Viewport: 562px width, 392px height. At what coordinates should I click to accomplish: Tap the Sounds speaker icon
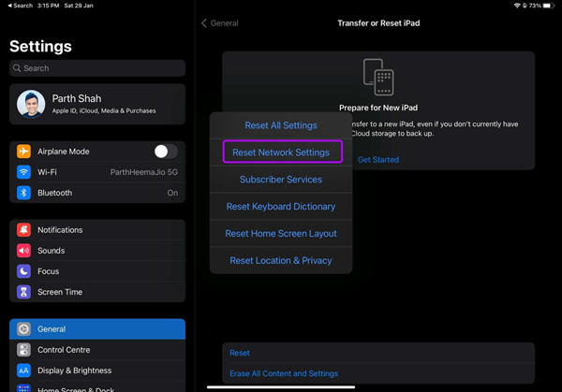coord(23,251)
